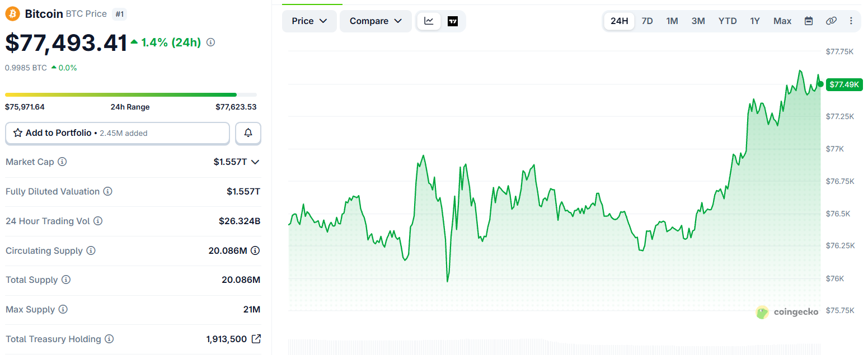868x355 pixels.
Task: Click the Bitcoin name heading
Action: pyautogui.click(x=44, y=14)
